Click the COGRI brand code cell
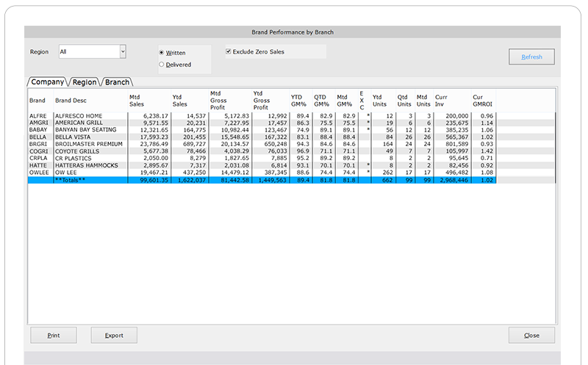The height and width of the screenshot is (365, 588). tap(39, 151)
